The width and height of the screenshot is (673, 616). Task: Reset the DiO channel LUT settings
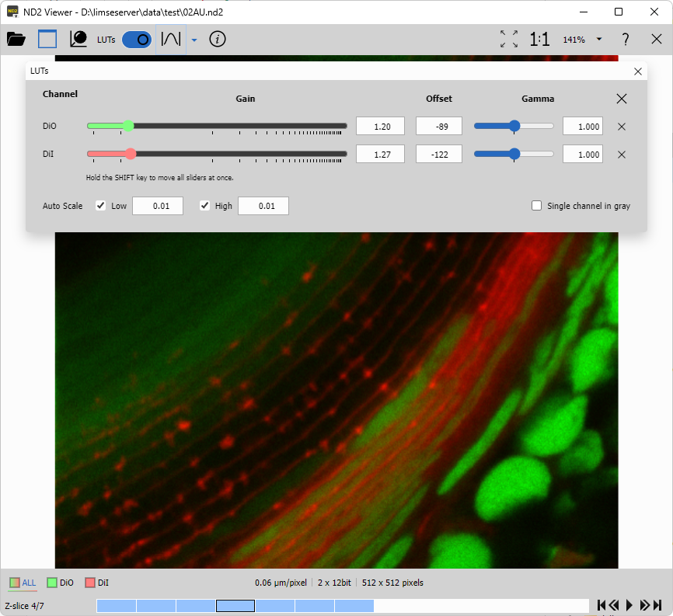pyautogui.click(x=621, y=127)
